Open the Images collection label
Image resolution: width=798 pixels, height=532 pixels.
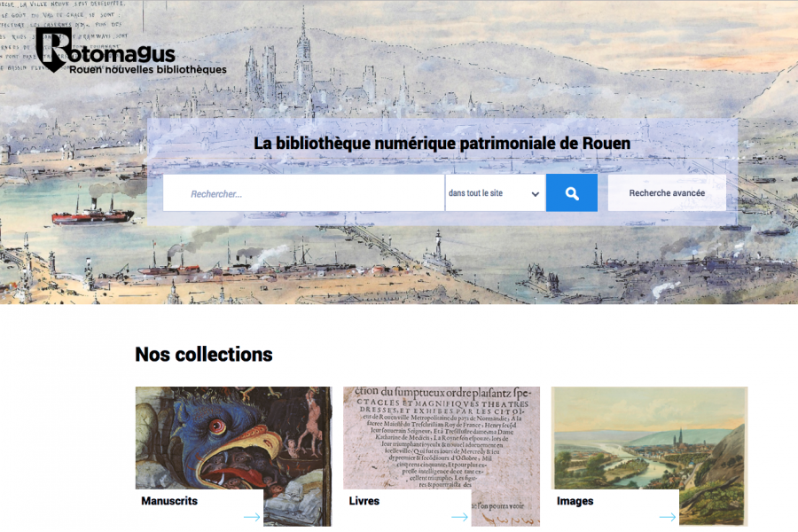(575, 500)
